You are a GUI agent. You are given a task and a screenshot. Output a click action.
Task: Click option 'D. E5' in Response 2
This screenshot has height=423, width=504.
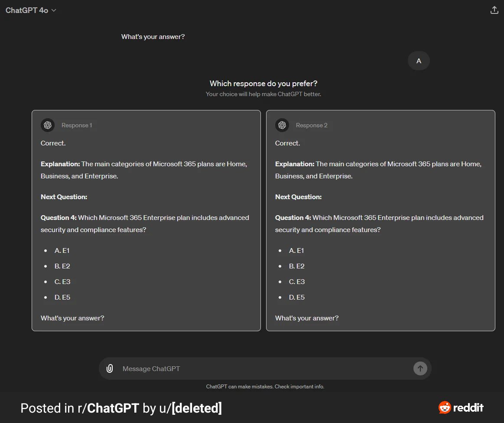pos(297,297)
